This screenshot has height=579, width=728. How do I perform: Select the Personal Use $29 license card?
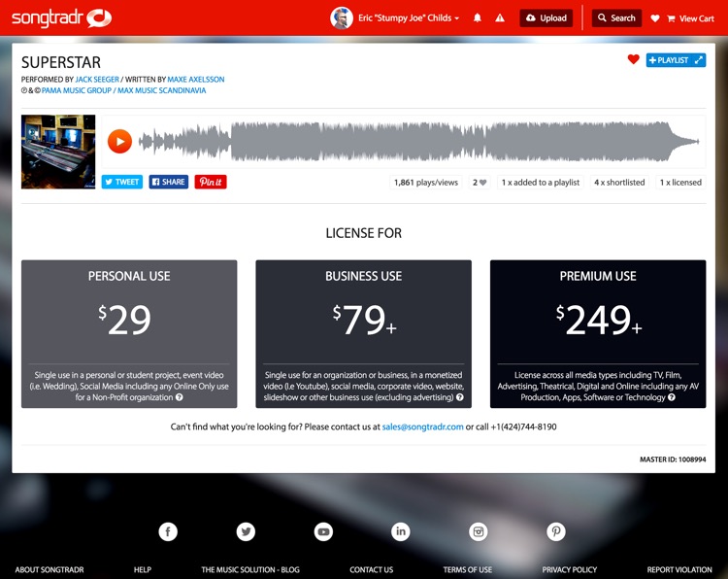129,333
